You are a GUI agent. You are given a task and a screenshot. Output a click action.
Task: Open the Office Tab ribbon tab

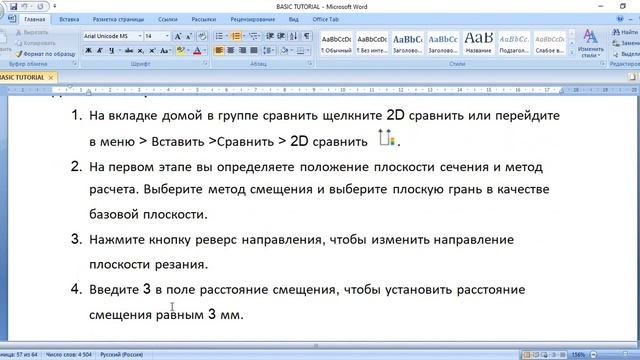click(325, 19)
